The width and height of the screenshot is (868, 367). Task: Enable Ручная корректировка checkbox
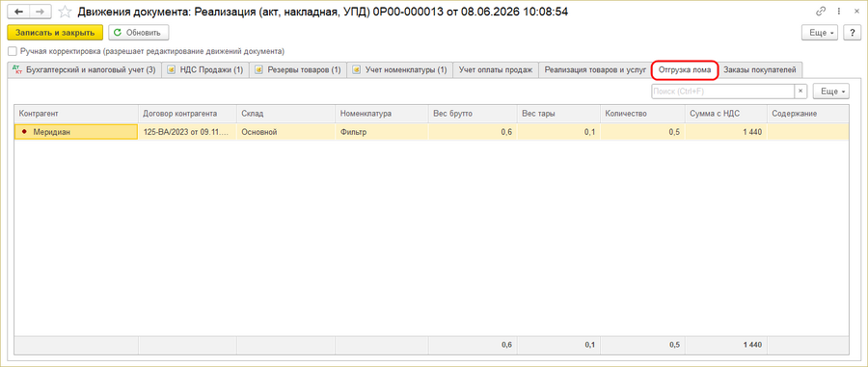[x=13, y=51]
